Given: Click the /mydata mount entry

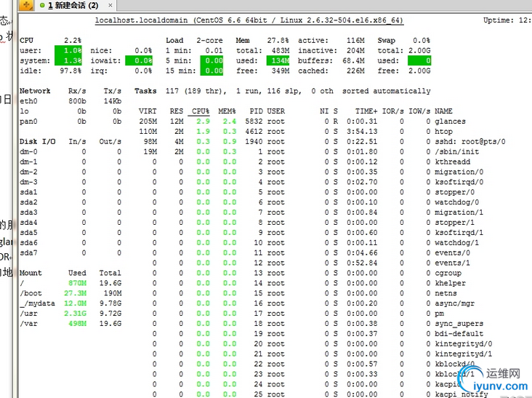Looking at the screenshot, I should point(37,303).
